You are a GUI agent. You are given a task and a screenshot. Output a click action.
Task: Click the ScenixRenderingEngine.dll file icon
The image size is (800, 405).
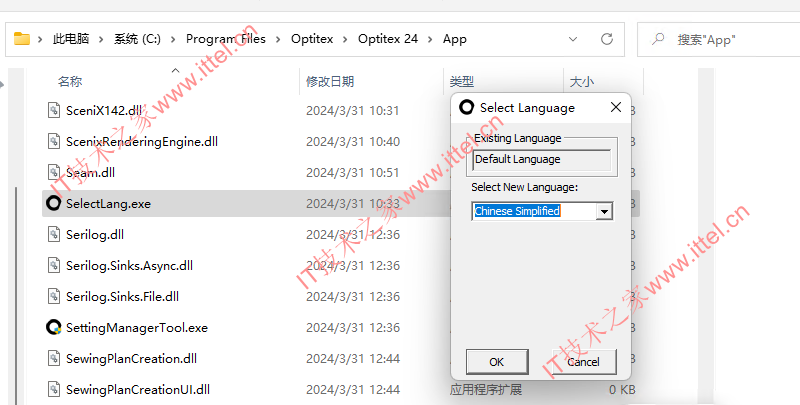(x=54, y=141)
